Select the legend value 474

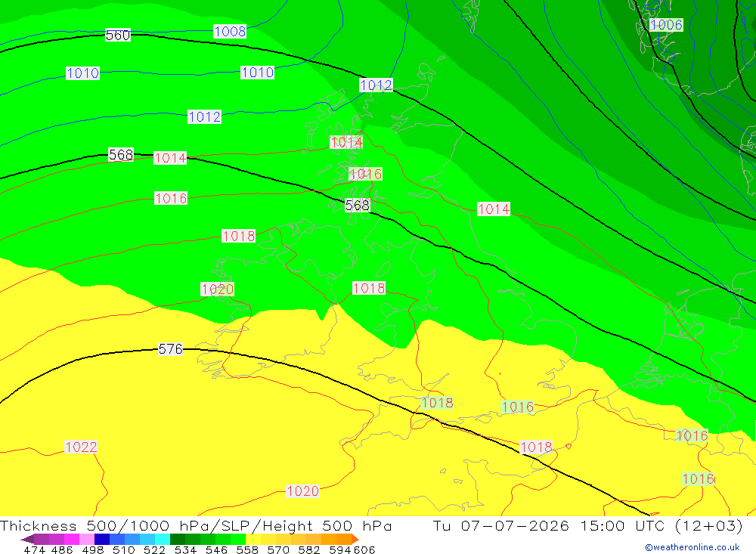[34, 549]
